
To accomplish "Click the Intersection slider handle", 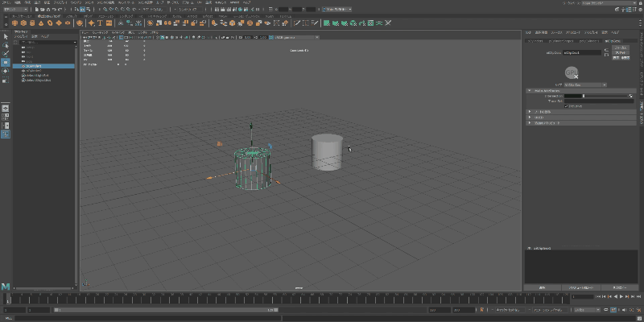I will (584, 96).
